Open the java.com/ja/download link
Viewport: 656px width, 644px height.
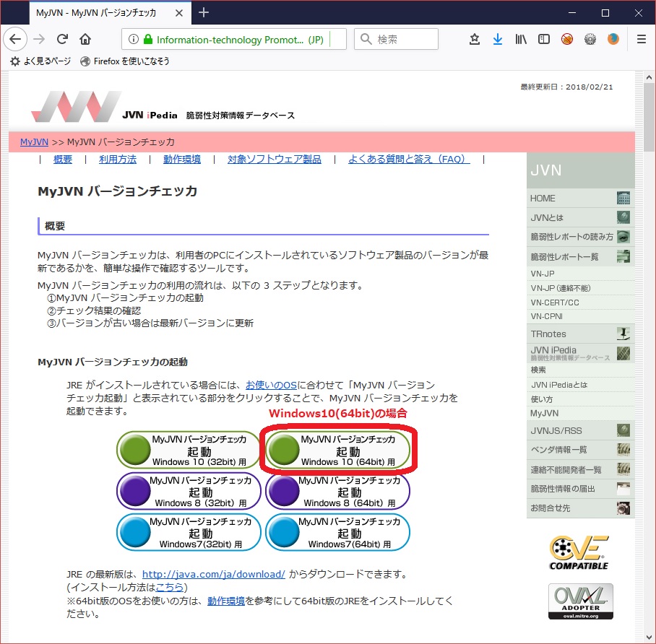click(x=214, y=575)
